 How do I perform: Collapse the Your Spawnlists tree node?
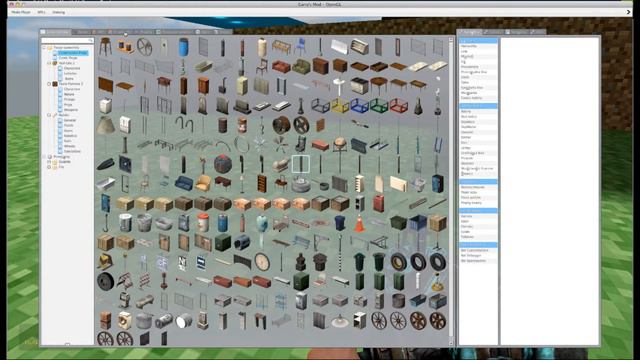(44, 48)
